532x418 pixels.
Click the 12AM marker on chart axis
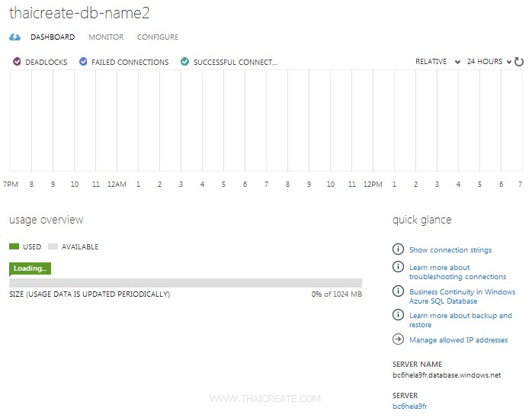point(117,185)
